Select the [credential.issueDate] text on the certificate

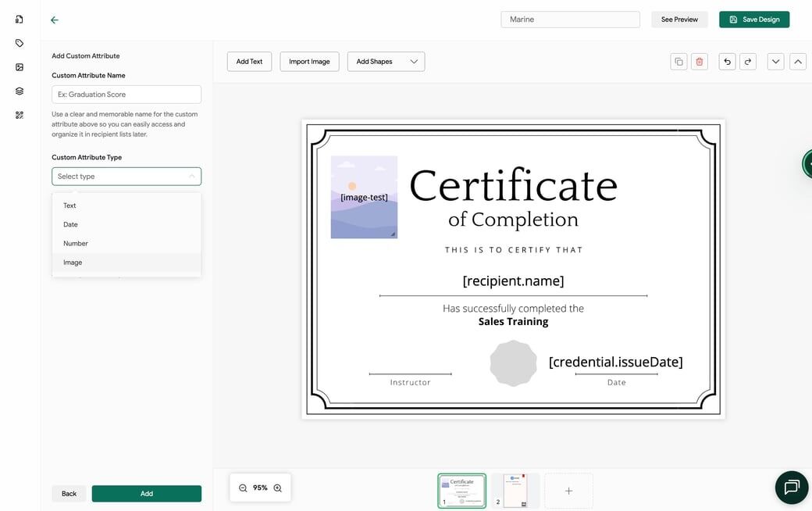coord(616,362)
